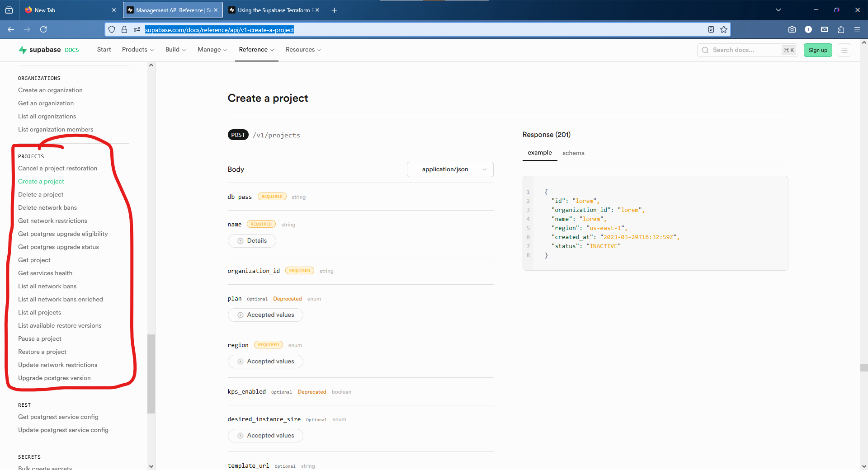Click the sidebar scroll-up arrow
Image resolution: width=868 pixels, height=470 pixels.
151,65
